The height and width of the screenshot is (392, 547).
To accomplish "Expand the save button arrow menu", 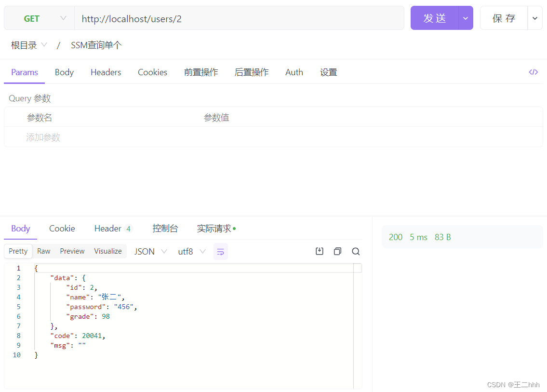I will pos(534,18).
